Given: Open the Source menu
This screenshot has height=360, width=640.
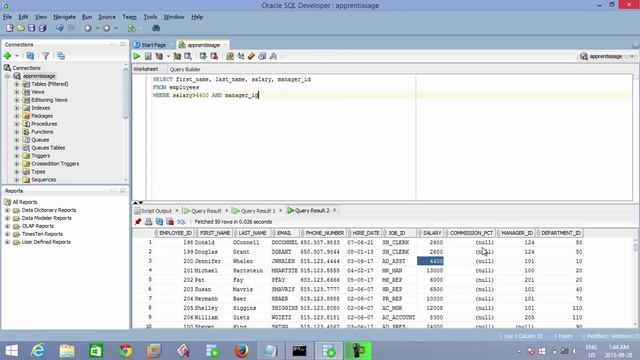Looking at the screenshot, I should [107, 17].
